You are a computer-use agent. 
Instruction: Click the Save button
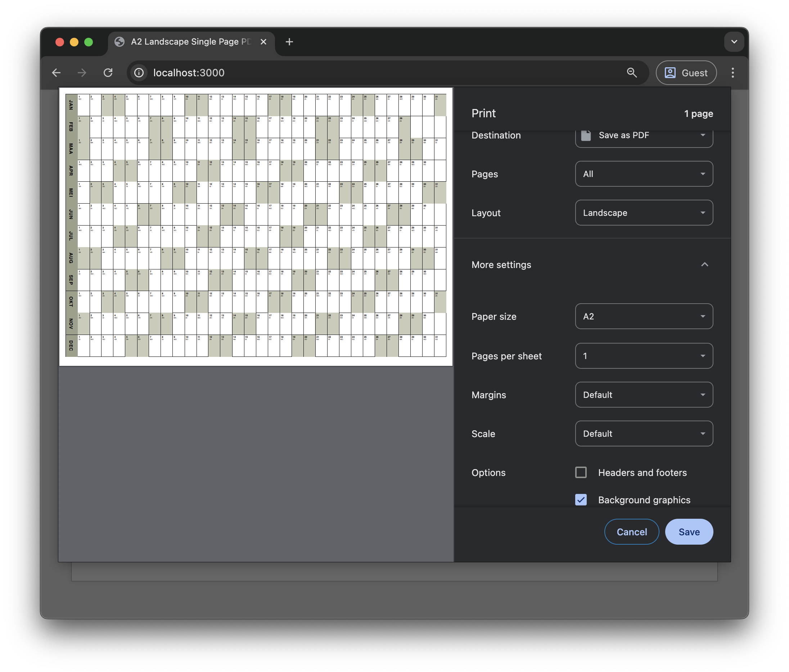[689, 532]
